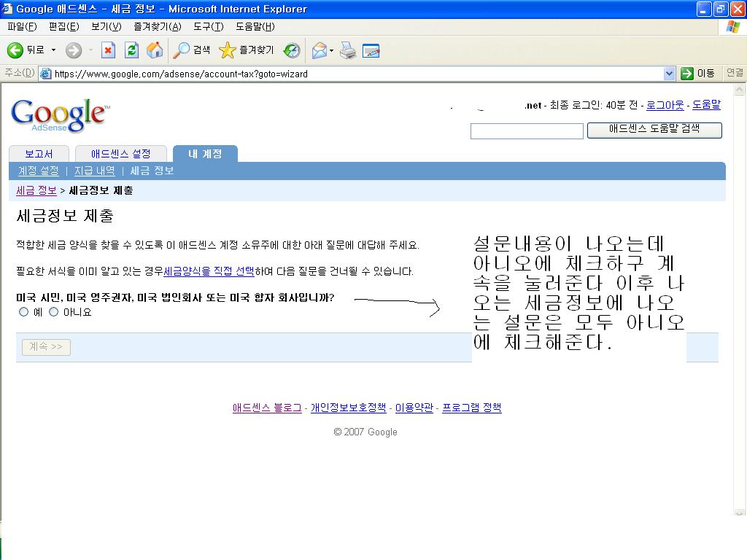Click the © 2007 Google copyright text
The image size is (747, 560).
coord(365,432)
